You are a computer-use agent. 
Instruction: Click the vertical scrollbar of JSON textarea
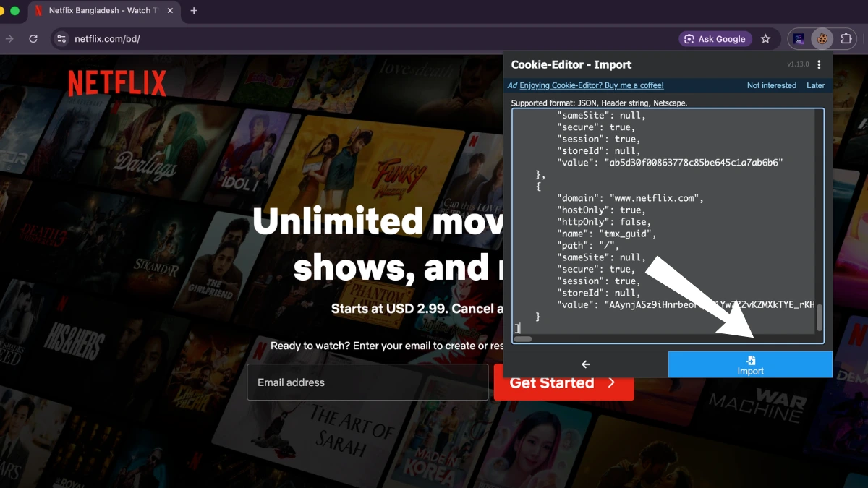[820, 217]
